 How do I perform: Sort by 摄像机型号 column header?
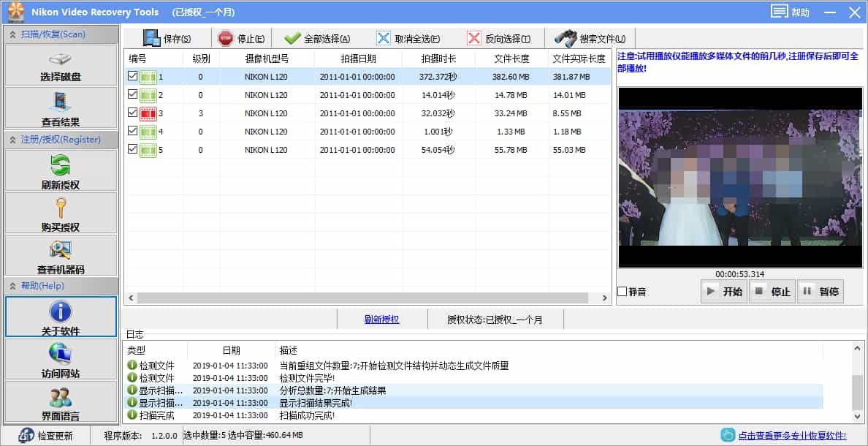tap(267, 58)
